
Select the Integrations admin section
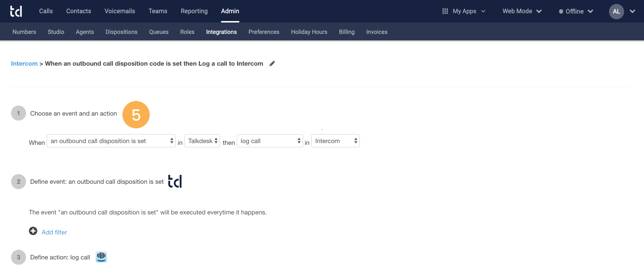coord(221,32)
